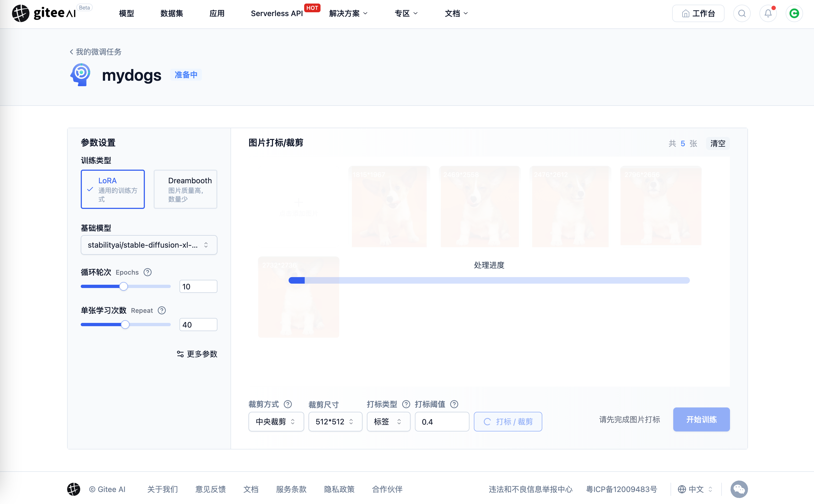This screenshot has height=504, width=814.
Task: Click 打标 / 裁剪 button
Action: click(x=508, y=422)
